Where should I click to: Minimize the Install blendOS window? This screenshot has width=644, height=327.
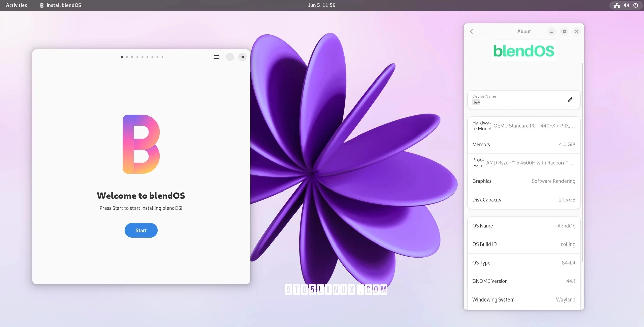pyautogui.click(x=230, y=57)
